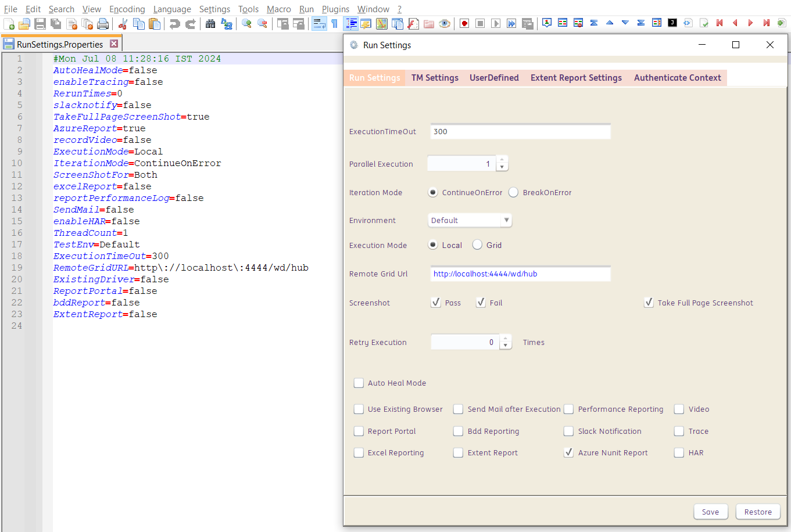Image resolution: width=791 pixels, height=532 pixels.
Task: Toggle the indent guide toolbar icon
Action: pos(351,24)
